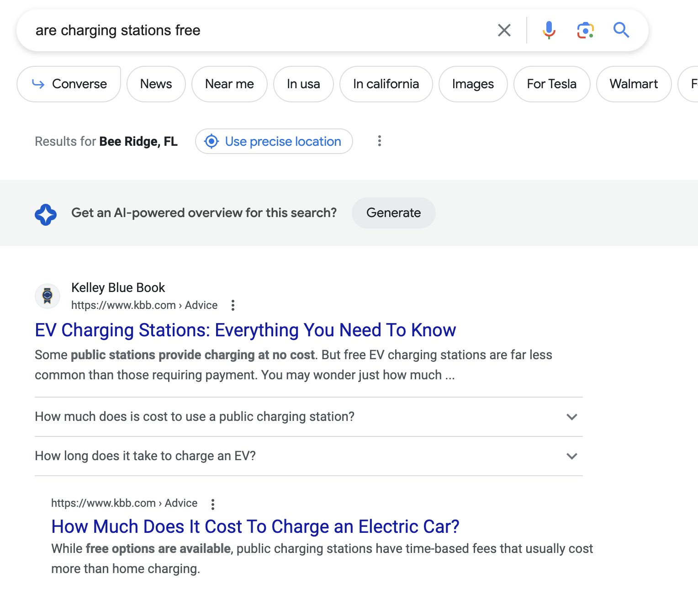Open location options three-dot menu

[x=379, y=141]
